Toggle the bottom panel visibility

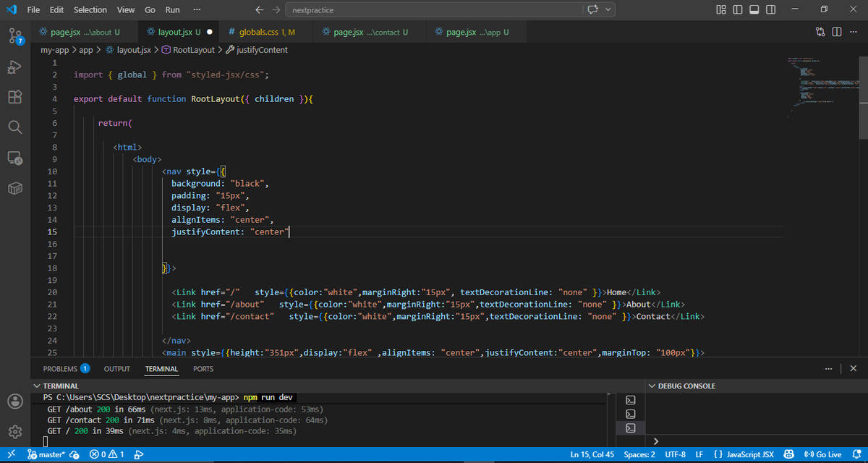pyautogui.click(x=754, y=10)
